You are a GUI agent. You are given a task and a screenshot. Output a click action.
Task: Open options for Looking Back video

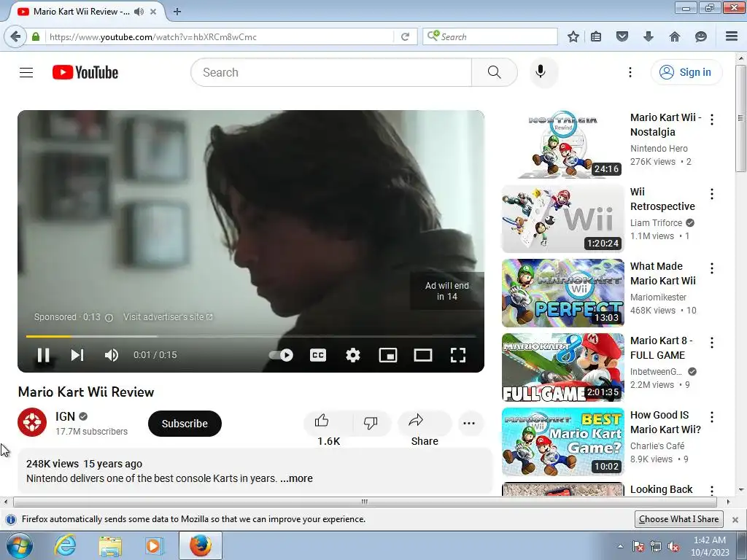[712, 490]
